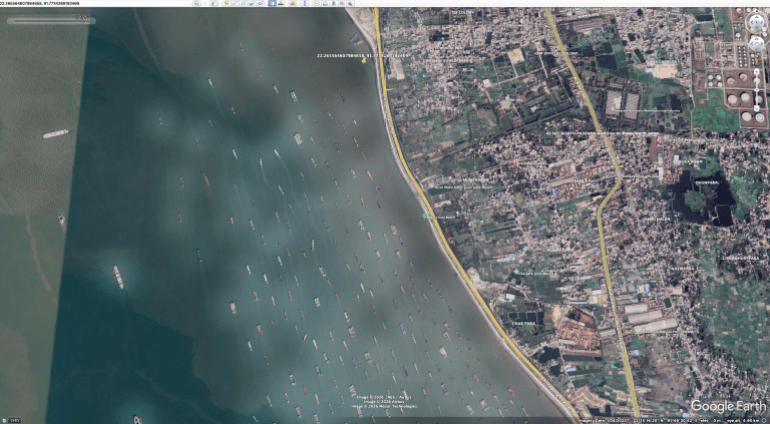Click the historical imagery time slider bar

[51, 21]
